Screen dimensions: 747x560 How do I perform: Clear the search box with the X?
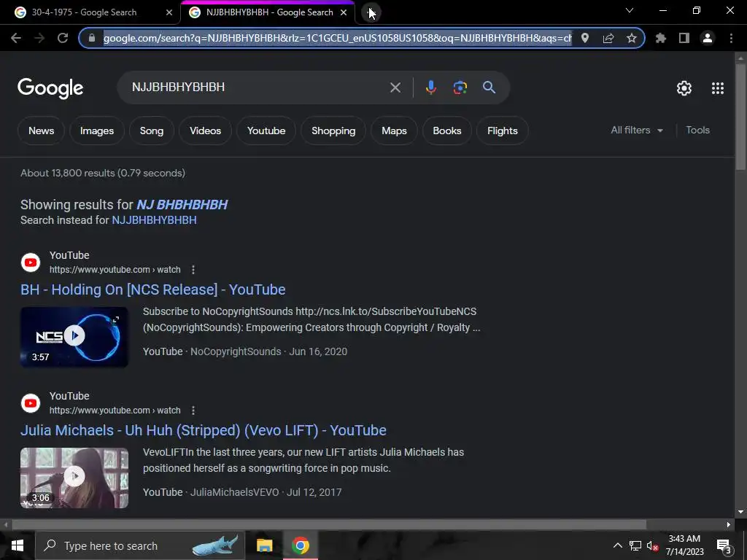(x=395, y=87)
